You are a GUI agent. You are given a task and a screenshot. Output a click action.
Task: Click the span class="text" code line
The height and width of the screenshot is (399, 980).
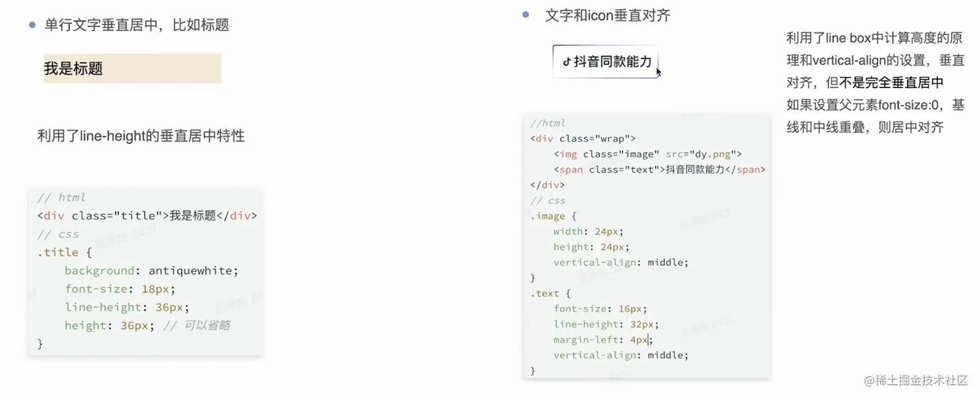[x=659, y=170]
